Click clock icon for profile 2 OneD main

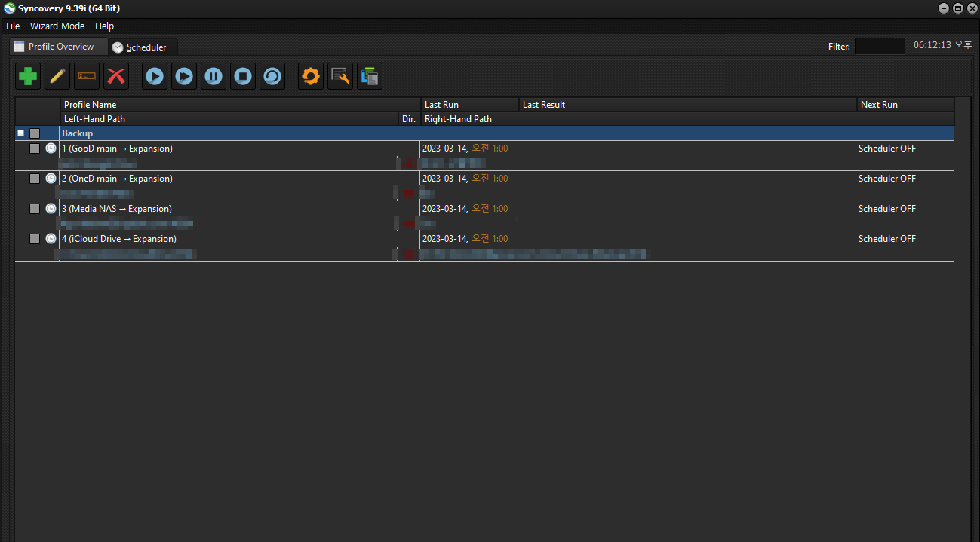[x=51, y=179]
